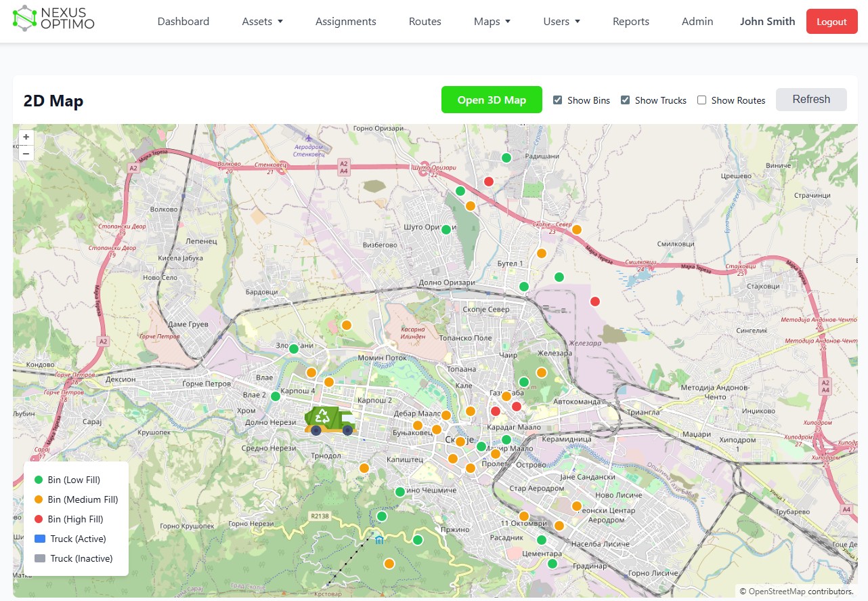Open the Dashboard page
The image size is (868, 601).
[x=183, y=22]
